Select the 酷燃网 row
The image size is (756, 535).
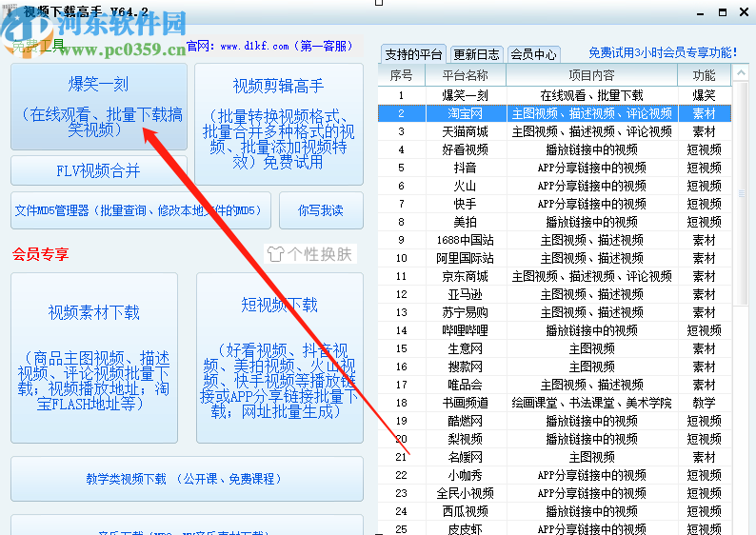pos(554,421)
